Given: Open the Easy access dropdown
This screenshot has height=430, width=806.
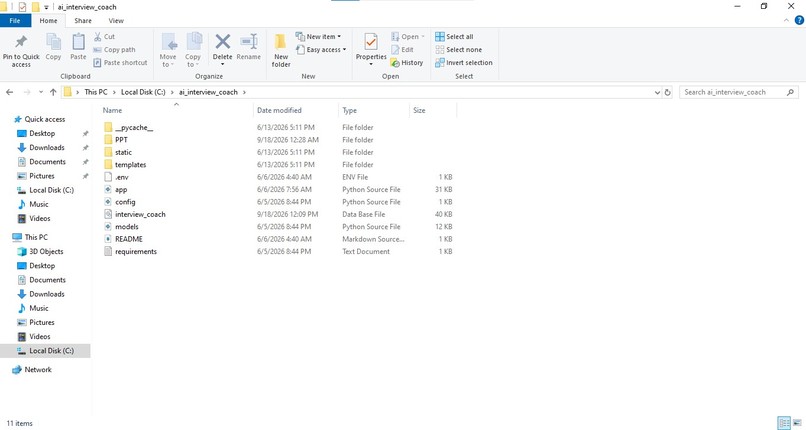Looking at the screenshot, I should (x=321, y=50).
